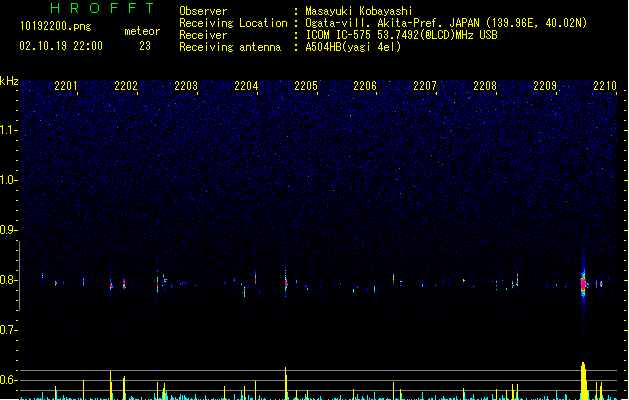This screenshot has height=400, width=629.
Task: Click the 2208 time marker
Action: tap(485, 86)
